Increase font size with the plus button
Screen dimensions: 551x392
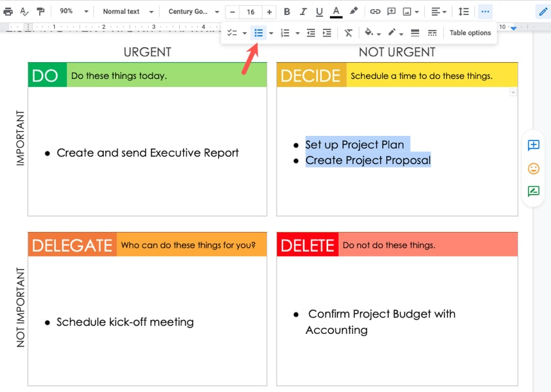[x=269, y=11]
